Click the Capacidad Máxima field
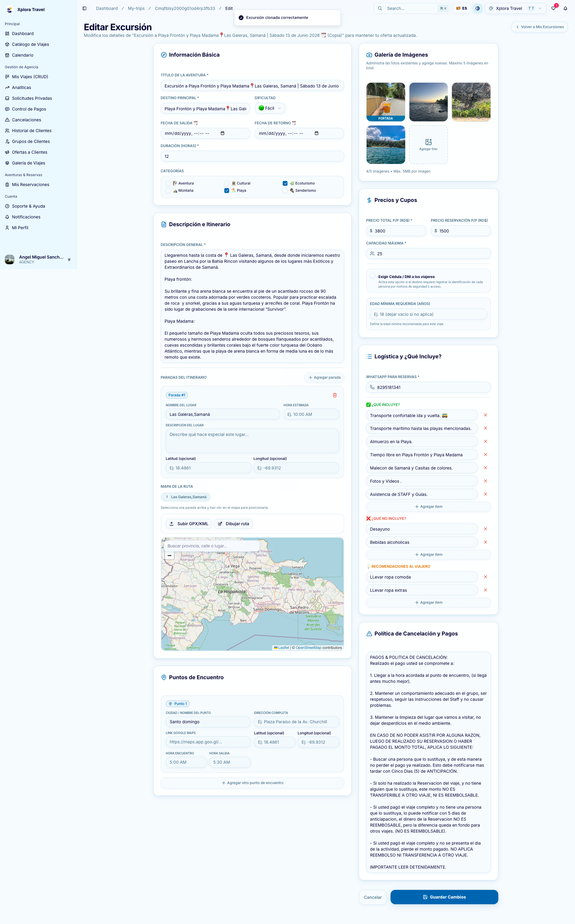The height and width of the screenshot is (924, 575). 428,254
